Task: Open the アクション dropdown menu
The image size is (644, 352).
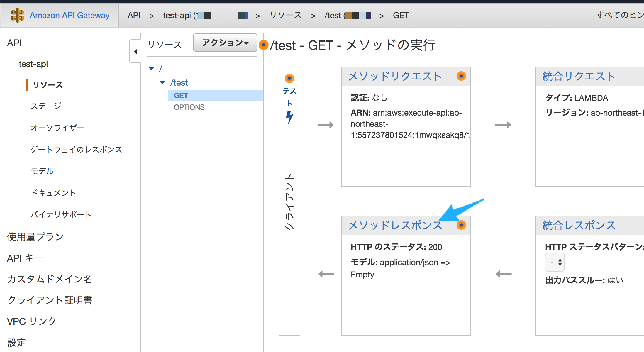Action: click(x=225, y=43)
